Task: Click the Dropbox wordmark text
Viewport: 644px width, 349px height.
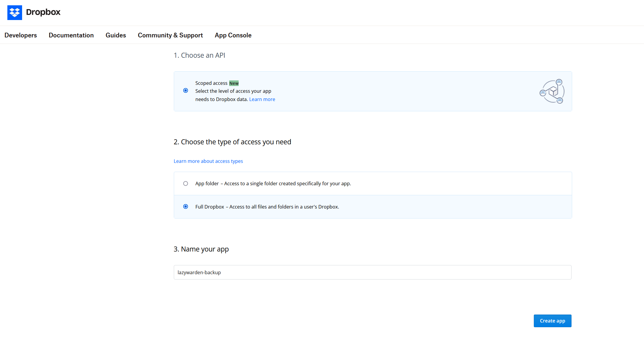Action: [43, 12]
